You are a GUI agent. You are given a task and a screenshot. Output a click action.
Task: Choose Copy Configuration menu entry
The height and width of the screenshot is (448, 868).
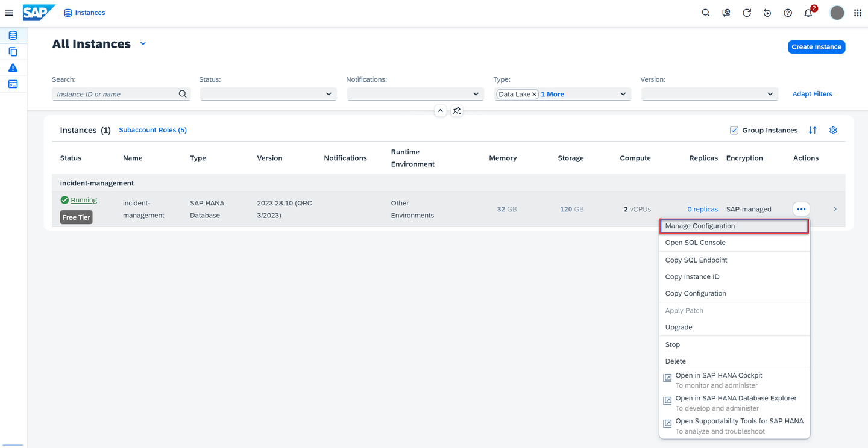pos(734,294)
